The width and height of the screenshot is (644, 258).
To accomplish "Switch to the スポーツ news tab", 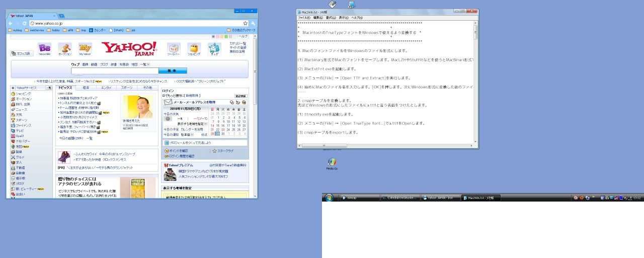I will [x=127, y=88].
